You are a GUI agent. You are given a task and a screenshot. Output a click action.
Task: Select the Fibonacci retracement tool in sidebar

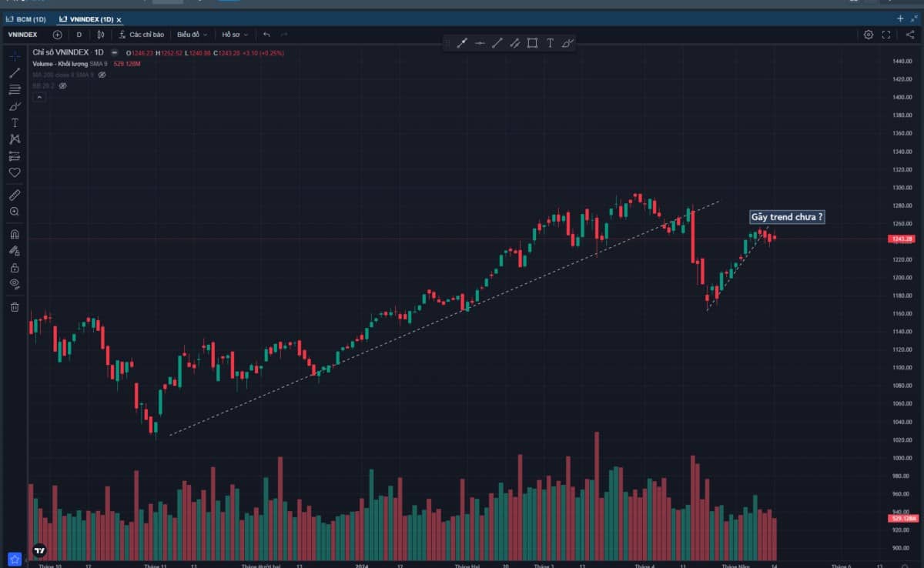(x=14, y=90)
